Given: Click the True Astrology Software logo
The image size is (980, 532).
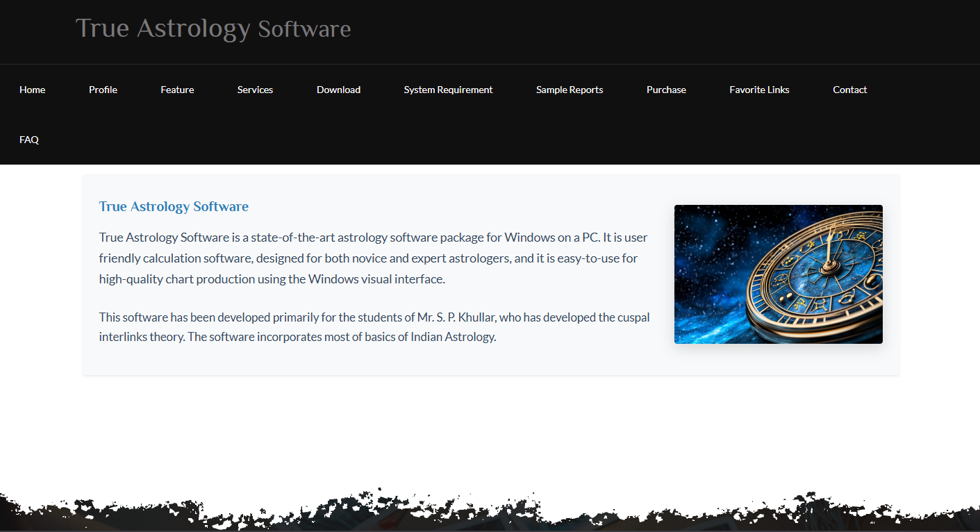Looking at the screenshot, I should [213, 28].
